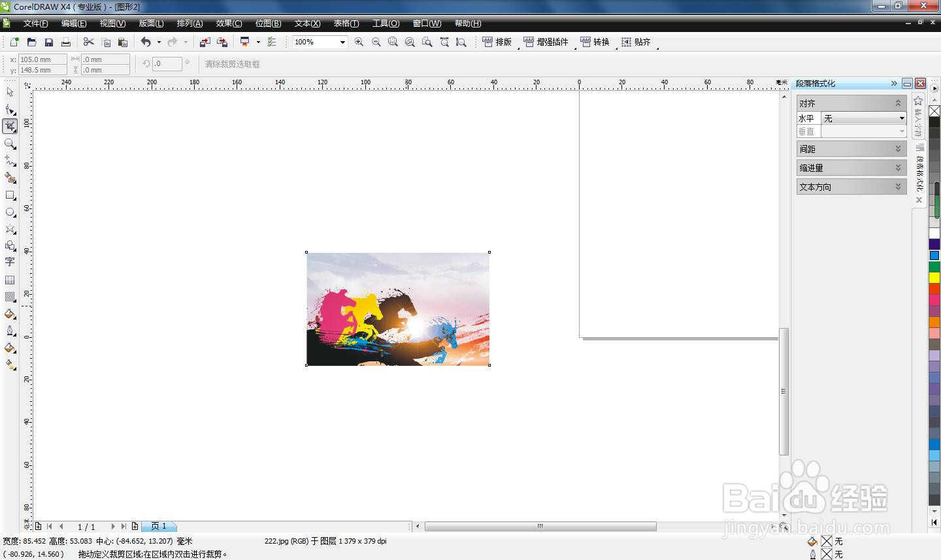Select the Fill tool bucket
Viewport: 941px width, 560px height.
coord(10,348)
